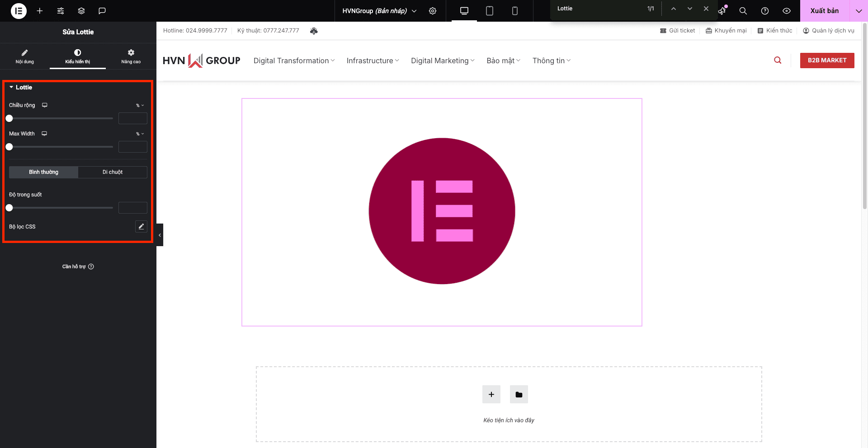Toggle preview with eye icon
Image resolution: width=868 pixels, height=448 pixels.
[787, 11]
